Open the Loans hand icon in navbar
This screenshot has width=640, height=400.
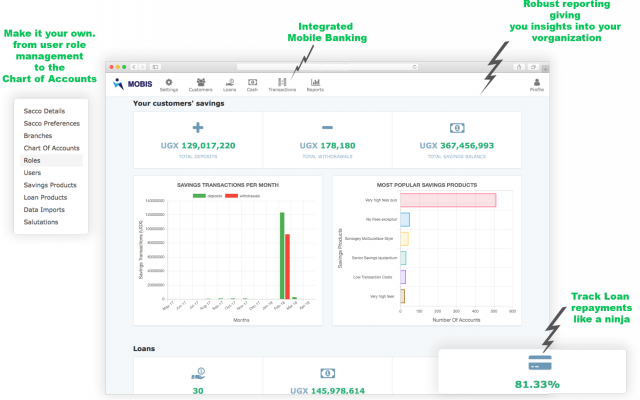click(x=229, y=82)
